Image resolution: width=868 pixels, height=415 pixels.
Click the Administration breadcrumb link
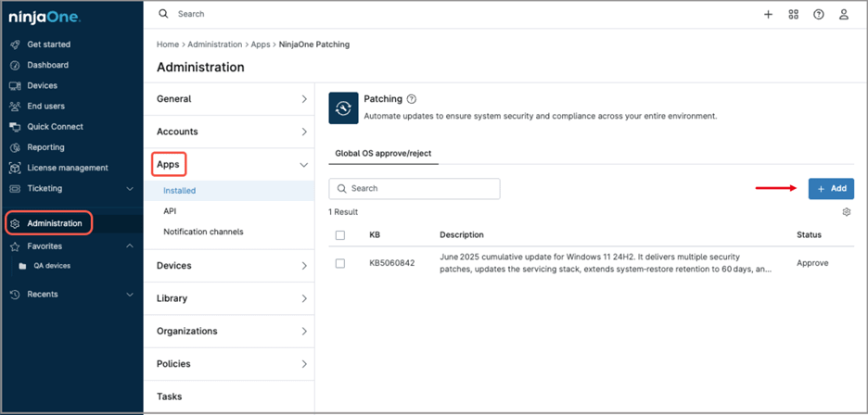(x=215, y=44)
